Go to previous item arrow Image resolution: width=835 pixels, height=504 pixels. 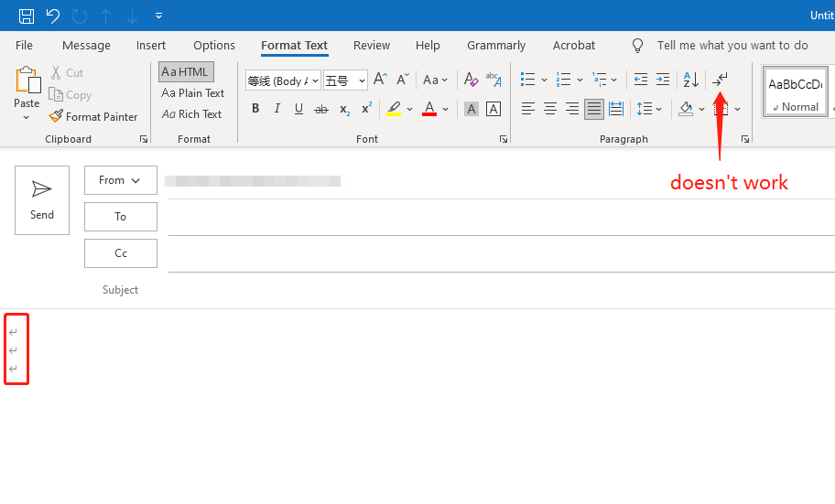coord(106,16)
